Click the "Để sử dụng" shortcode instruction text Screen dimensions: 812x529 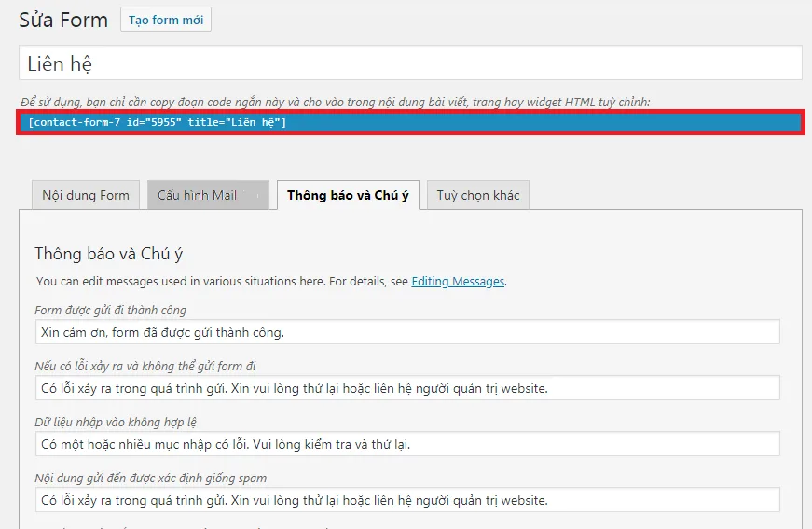336,101
